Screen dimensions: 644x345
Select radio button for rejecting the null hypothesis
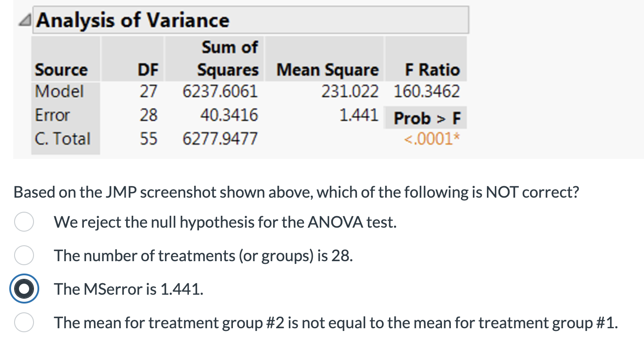pos(24,222)
